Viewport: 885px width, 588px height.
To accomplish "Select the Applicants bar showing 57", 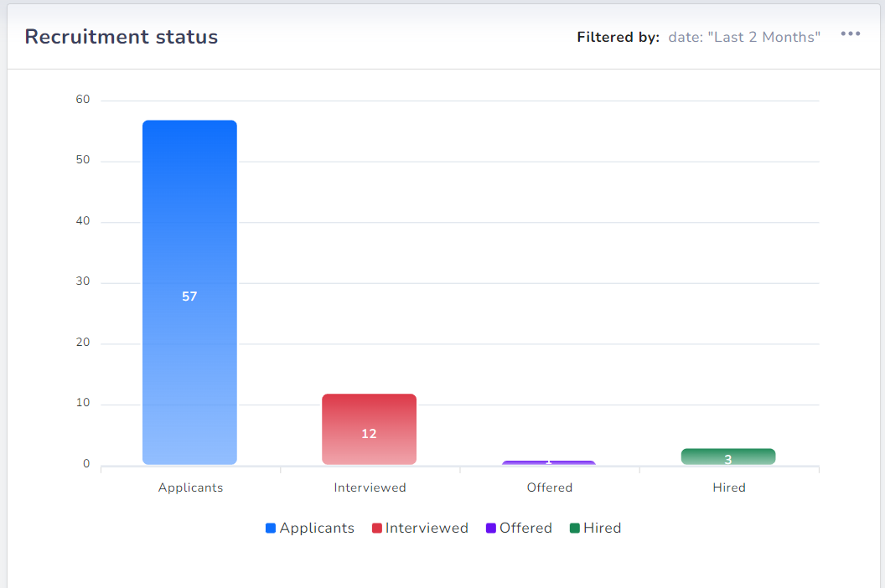I will point(189,293).
